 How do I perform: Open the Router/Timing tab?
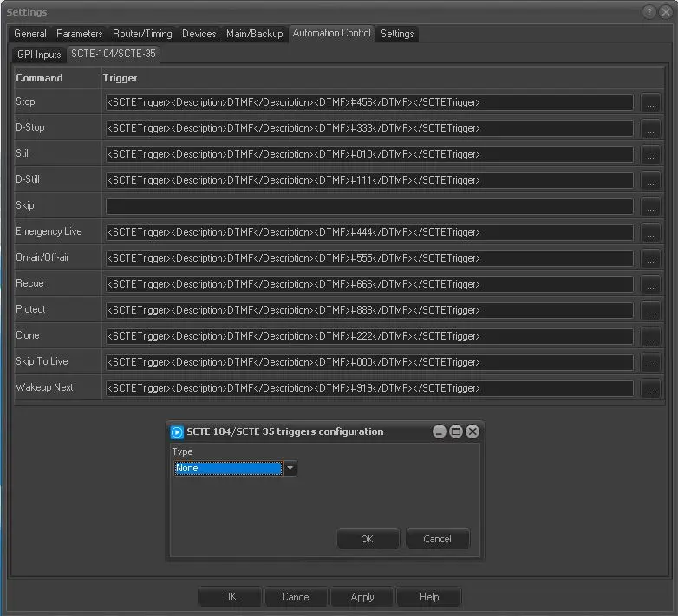[x=142, y=34]
